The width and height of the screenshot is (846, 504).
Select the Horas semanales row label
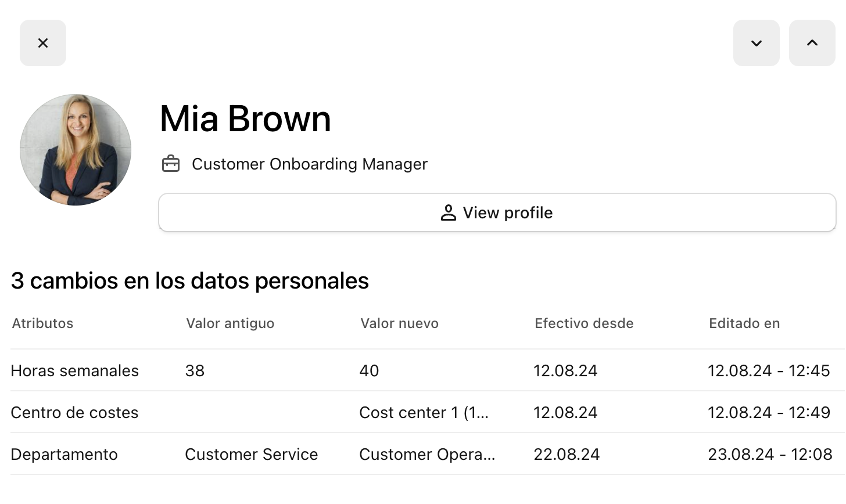[x=75, y=370]
